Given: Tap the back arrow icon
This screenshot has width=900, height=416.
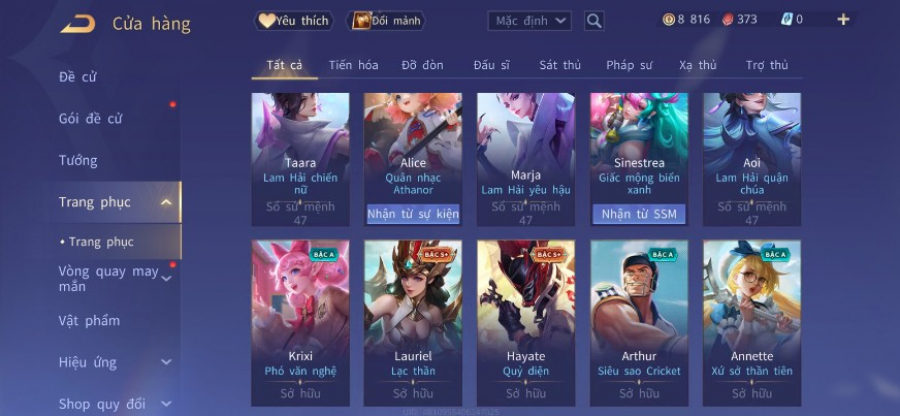Looking at the screenshot, I should (77, 24).
